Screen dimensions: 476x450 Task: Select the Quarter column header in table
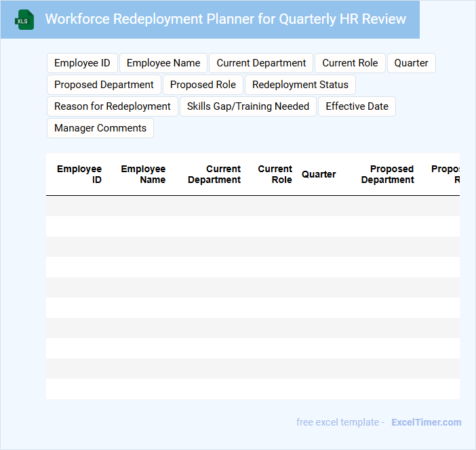[319, 174]
